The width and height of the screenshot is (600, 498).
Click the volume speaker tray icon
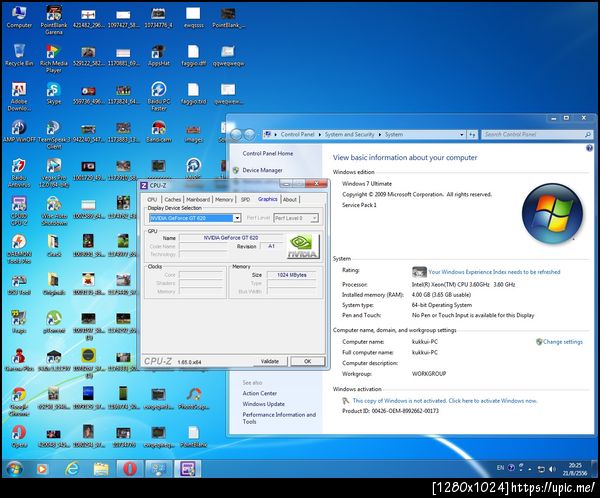pos(552,469)
